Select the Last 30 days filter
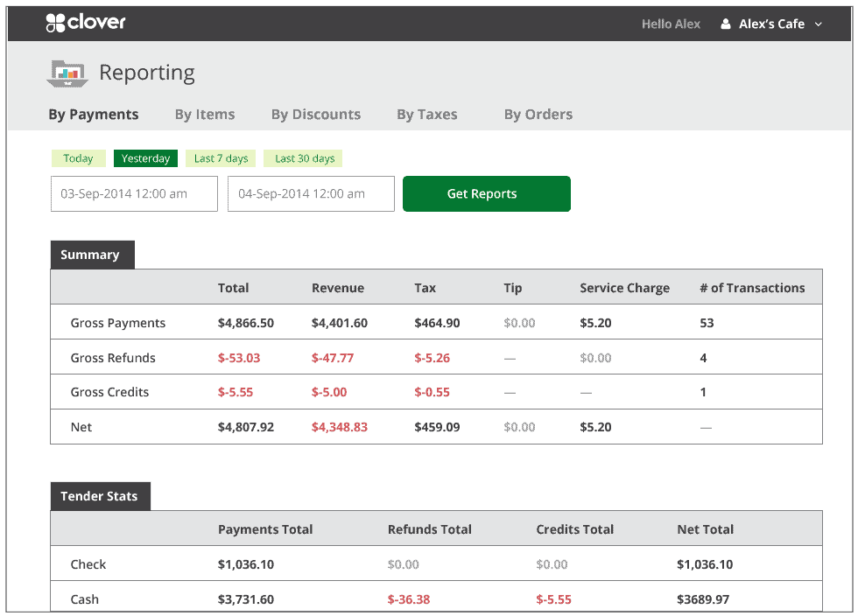Image resolution: width=858 pixels, height=616 pixels. click(x=302, y=158)
